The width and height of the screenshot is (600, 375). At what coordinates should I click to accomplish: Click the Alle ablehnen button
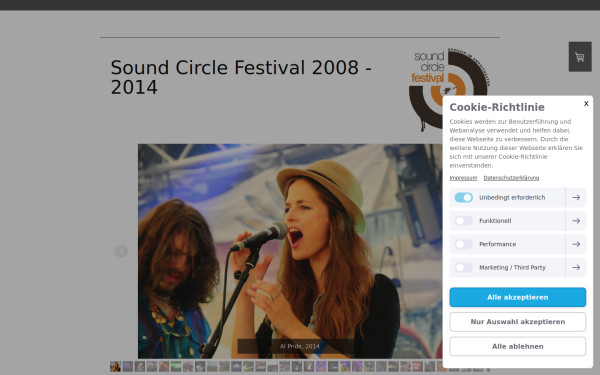pyautogui.click(x=517, y=346)
